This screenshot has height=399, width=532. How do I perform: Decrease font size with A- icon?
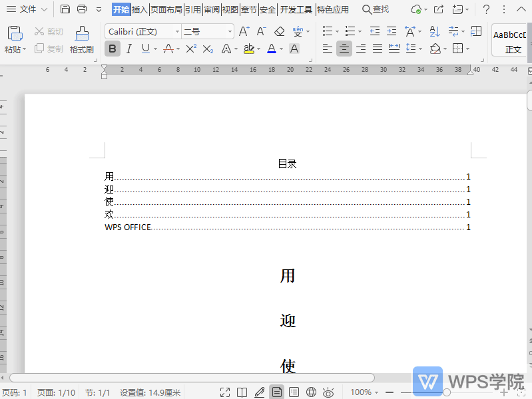261,31
